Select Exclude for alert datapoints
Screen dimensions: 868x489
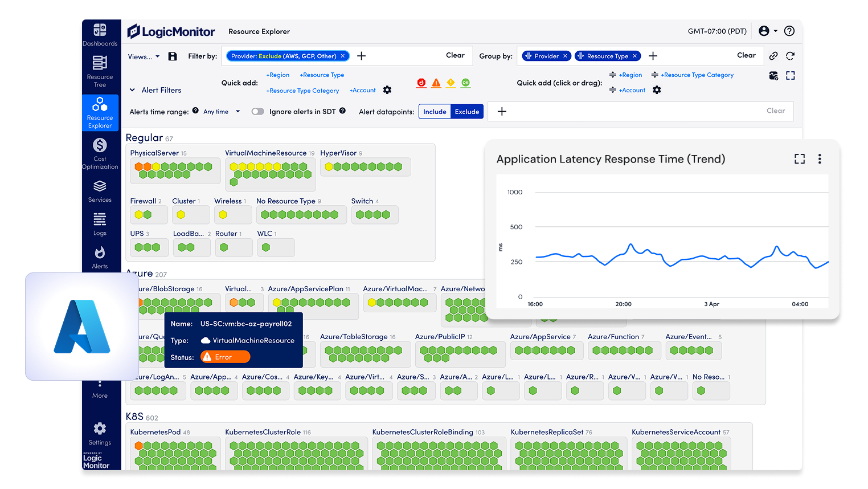point(467,112)
